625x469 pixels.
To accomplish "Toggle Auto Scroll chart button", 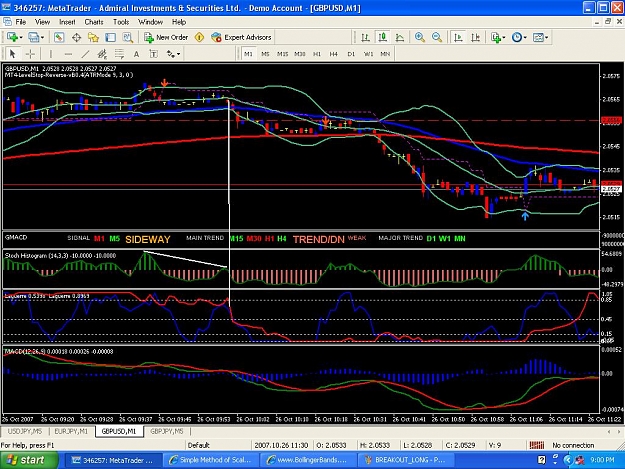I will coord(458,37).
